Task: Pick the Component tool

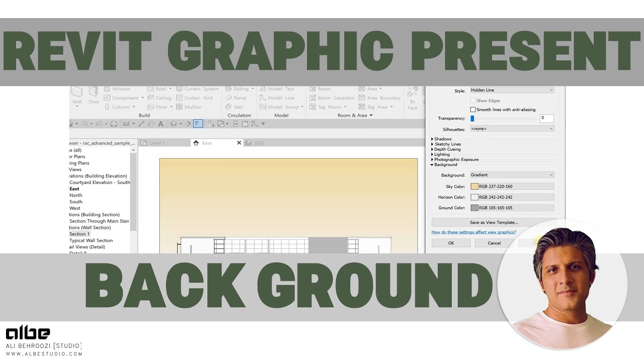Action: click(x=124, y=98)
